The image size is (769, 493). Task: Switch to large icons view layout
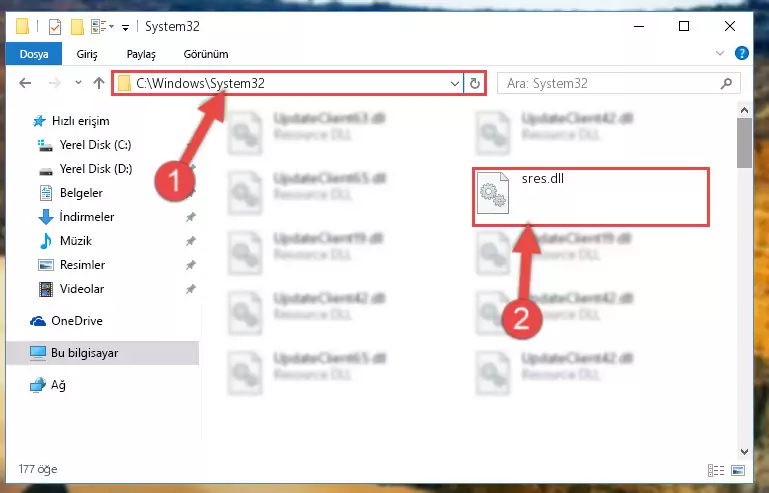point(738,470)
